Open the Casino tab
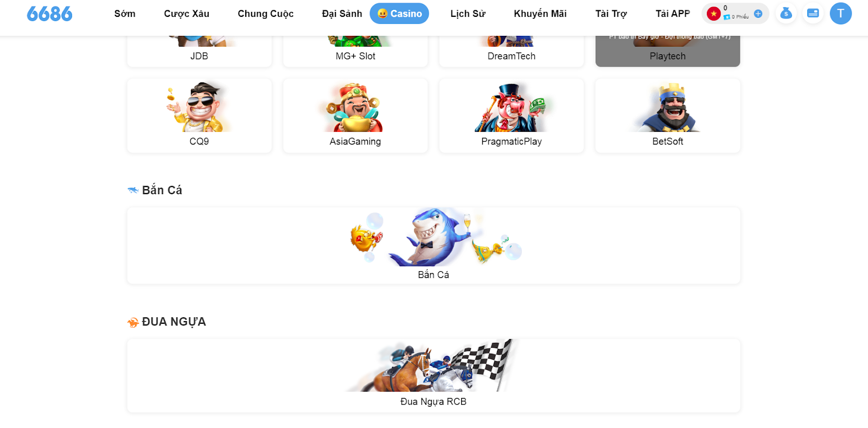The image size is (868, 428). (399, 14)
